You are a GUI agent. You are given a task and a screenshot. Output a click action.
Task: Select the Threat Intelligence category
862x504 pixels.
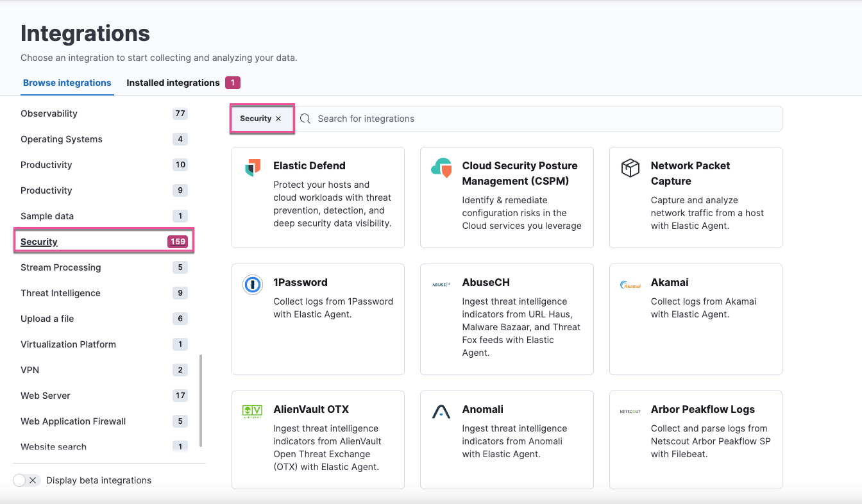[x=60, y=293]
